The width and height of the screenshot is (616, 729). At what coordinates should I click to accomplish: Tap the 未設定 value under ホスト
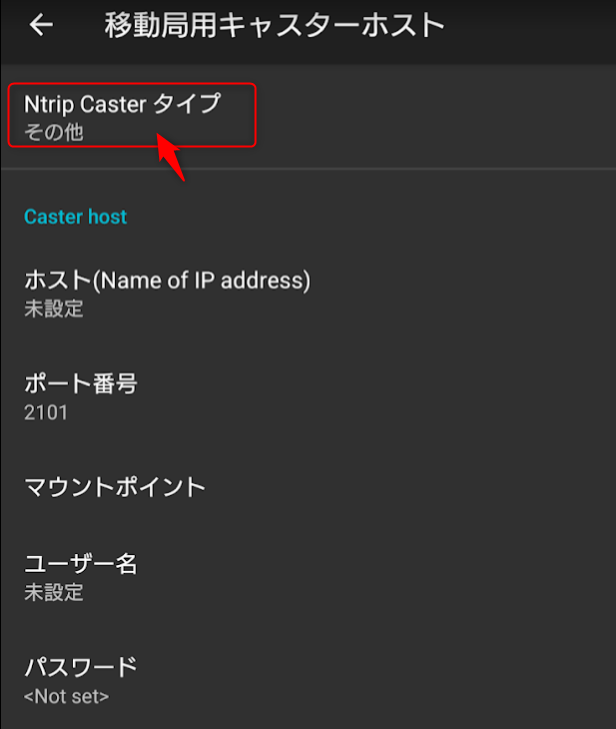54,309
